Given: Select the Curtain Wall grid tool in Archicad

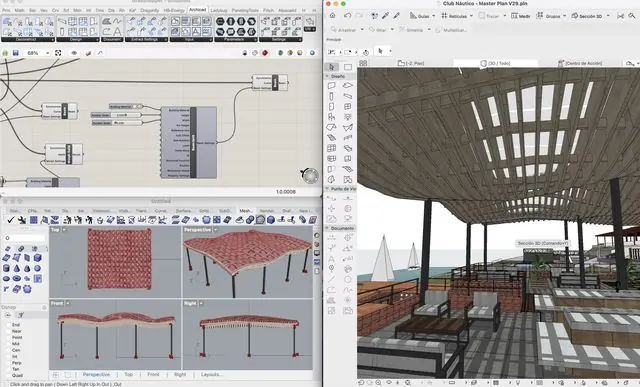Looking at the screenshot, I should [331, 147].
